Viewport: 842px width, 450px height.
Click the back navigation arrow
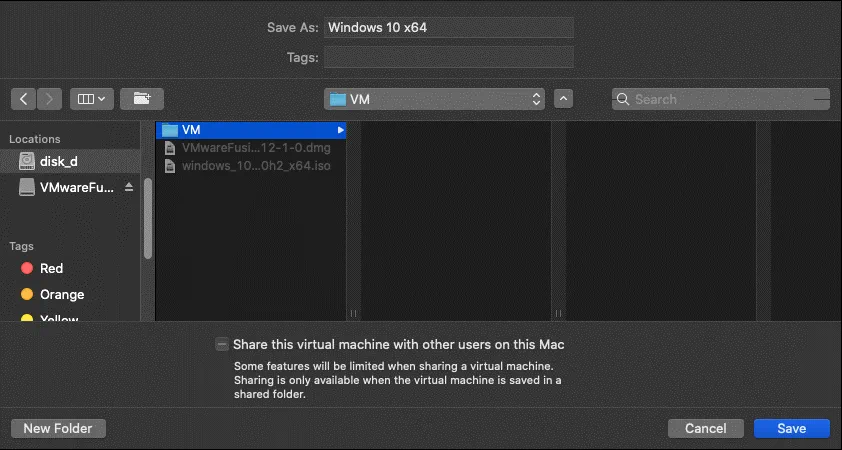[24, 99]
